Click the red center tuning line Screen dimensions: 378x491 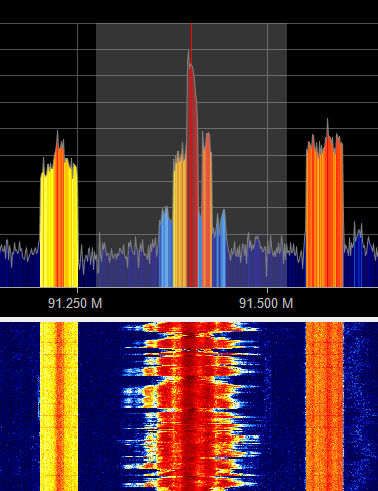pyautogui.click(x=191, y=155)
